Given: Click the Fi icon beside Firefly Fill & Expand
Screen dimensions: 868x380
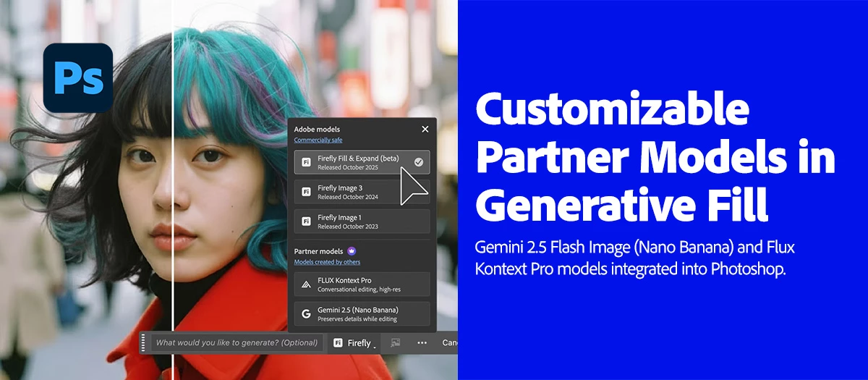Looking at the screenshot, I should click(x=306, y=162).
